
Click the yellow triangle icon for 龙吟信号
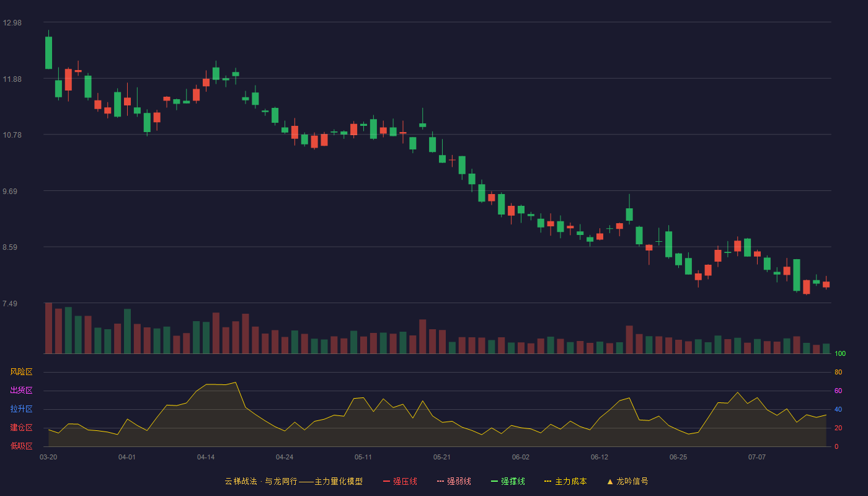point(610,482)
